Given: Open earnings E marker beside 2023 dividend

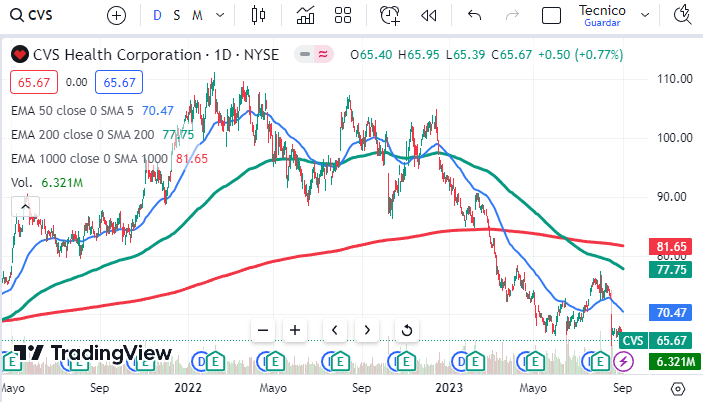Looking at the screenshot, I should tap(476, 361).
